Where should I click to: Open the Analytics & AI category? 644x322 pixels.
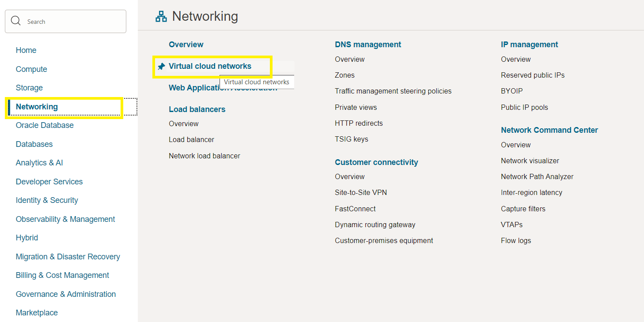pos(39,163)
